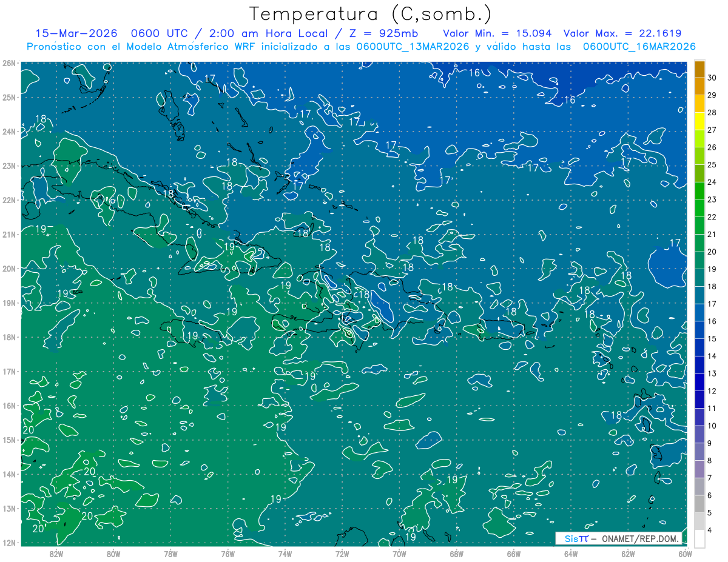Viewport: 728px width, 562px height.
Task: Click colorbar value '7'
Action: point(710,478)
